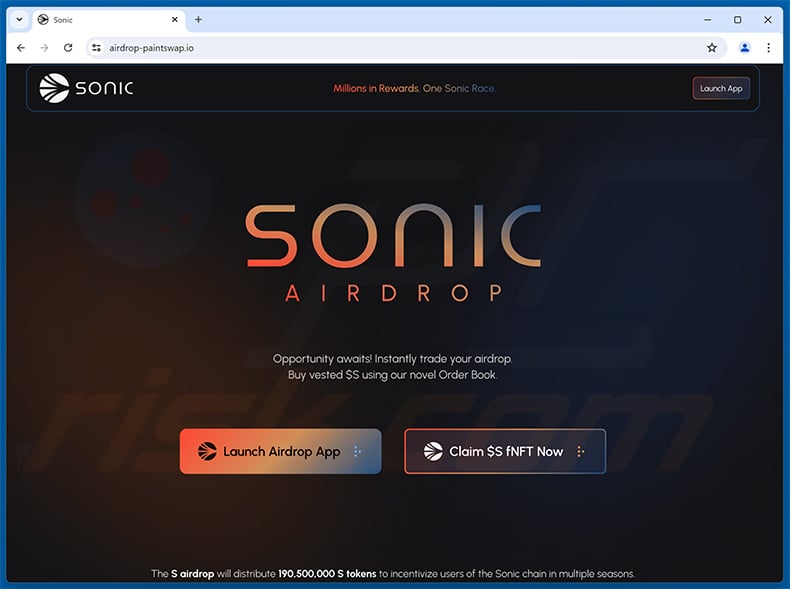Open the tab search dropdown arrow

(19, 20)
